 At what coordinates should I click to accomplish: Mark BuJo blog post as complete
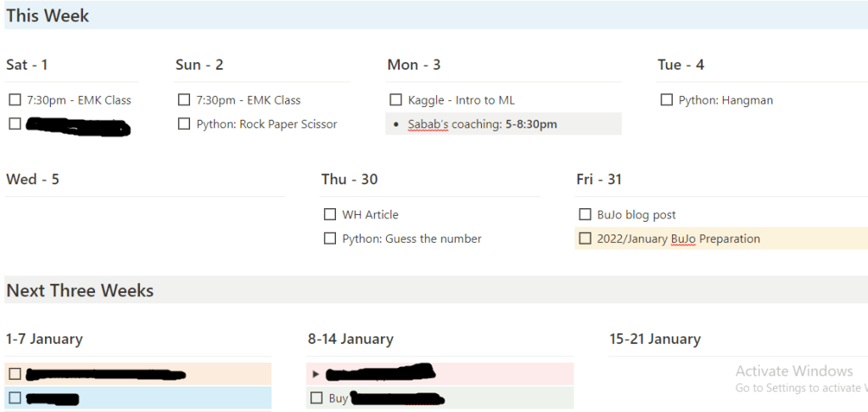pos(585,215)
